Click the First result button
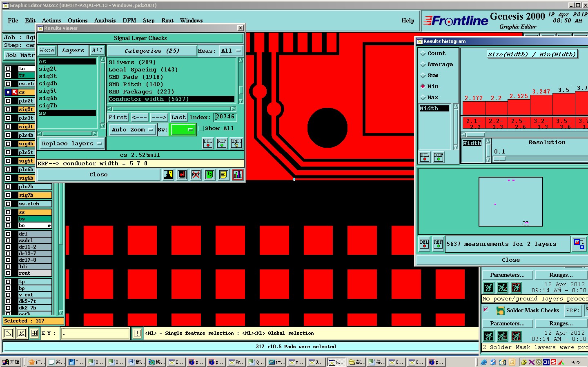Image resolution: width=588 pixels, height=367 pixels. click(118, 118)
